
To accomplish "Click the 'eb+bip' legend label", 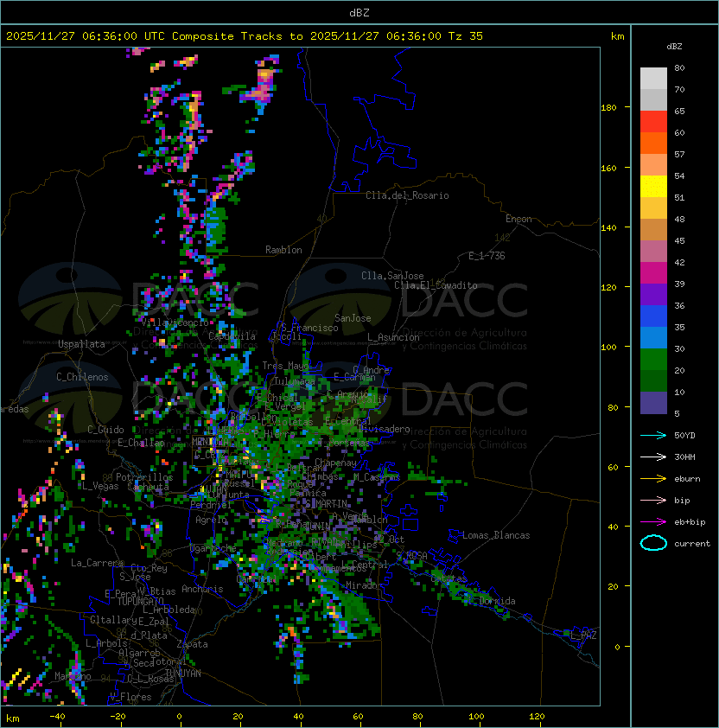I will (690, 522).
